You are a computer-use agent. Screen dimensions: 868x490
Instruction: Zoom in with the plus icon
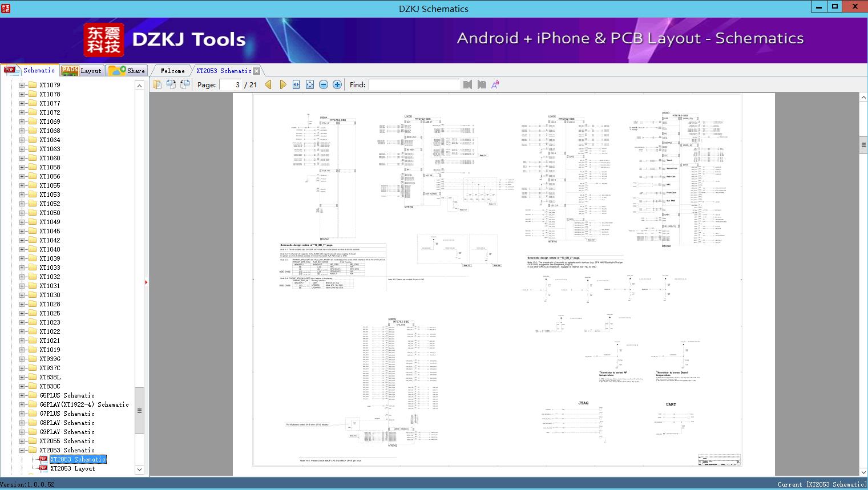337,84
